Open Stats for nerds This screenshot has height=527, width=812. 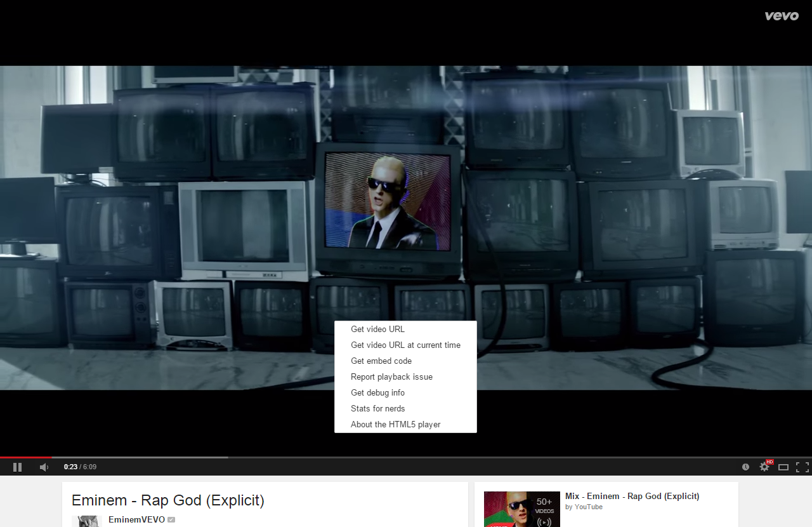click(406, 408)
